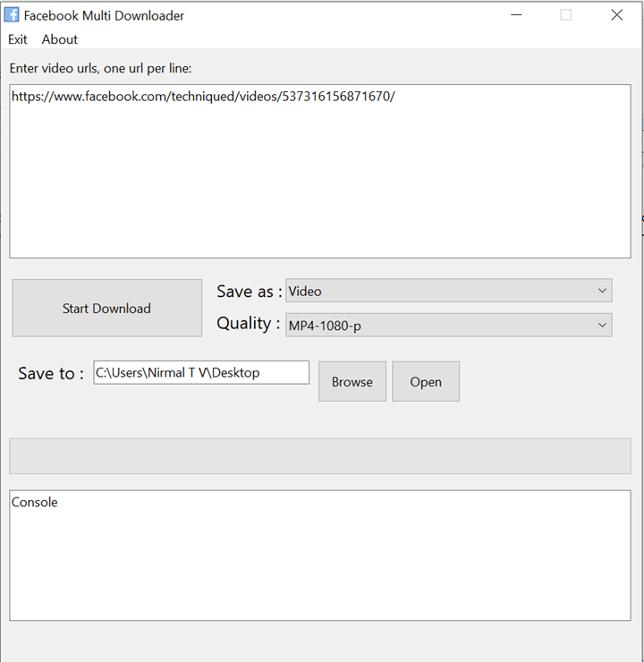Image resolution: width=644 pixels, height=662 pixels.
Task: Select the facebook.com/techniqued video URL line
Action: pyautogui.click(x=203, y=97)
